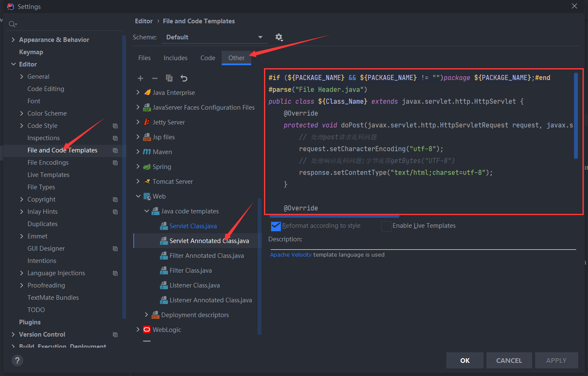Screen dimensions: 588x376
Task: Switch to the Includes tab
Action: pyautogui.click(x=176, y=58)
